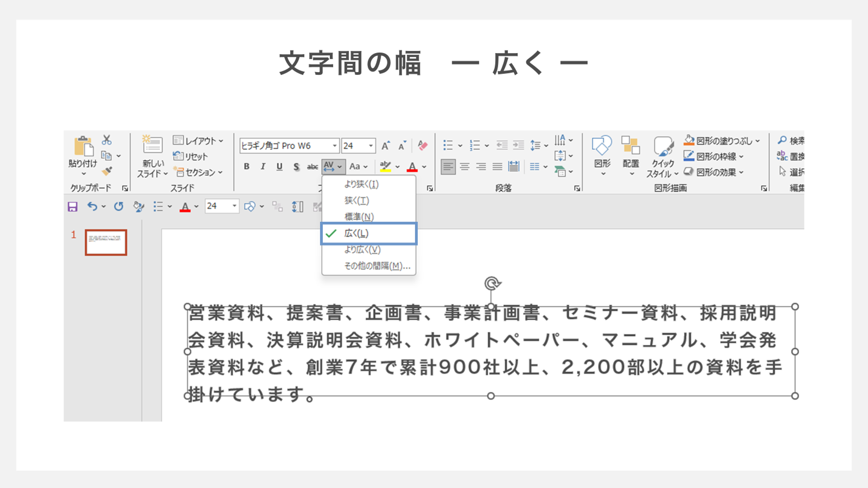Screen dimensions: 868x488
Task: Open quick access font size 24 box
Action: tap(221, 206)
